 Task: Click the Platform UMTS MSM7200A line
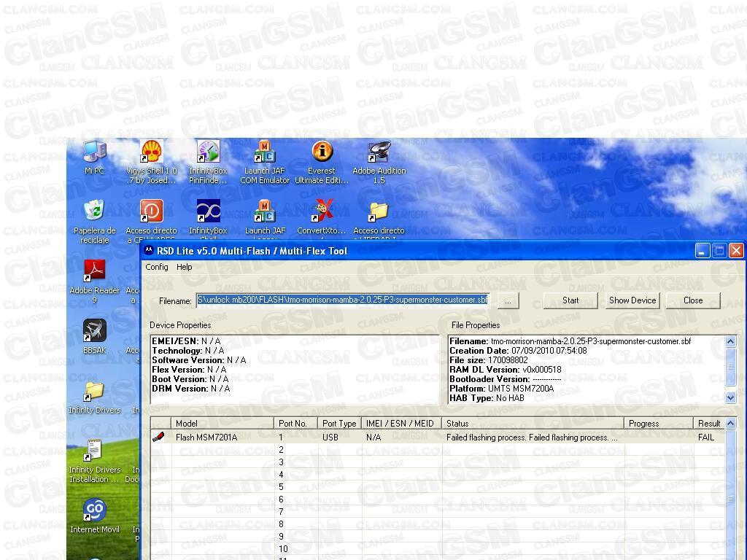(x=502, y=389)
